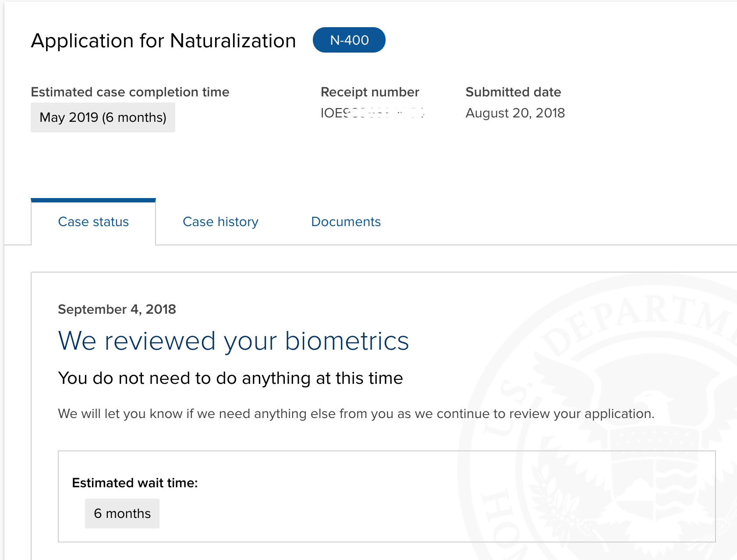The image size is (737, 560).
Task: Switch to the Case history tab
Action: [220, 222]
